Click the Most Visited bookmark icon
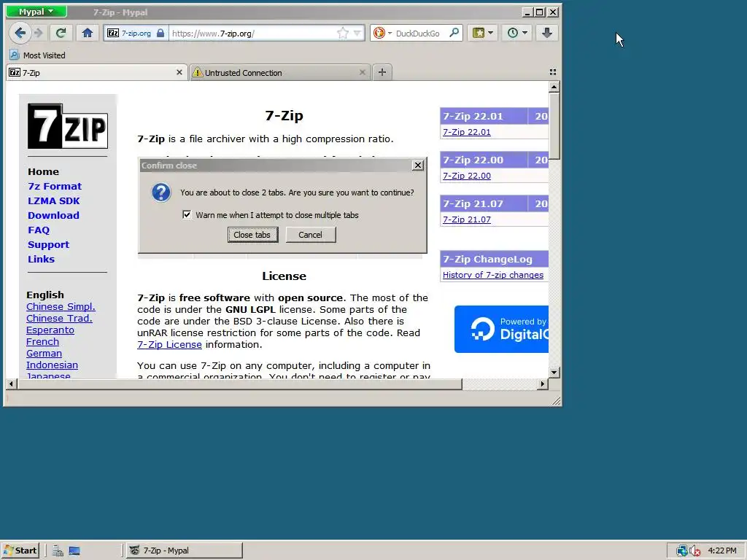This screenshot has height=560, width=747. pos(15,55)
